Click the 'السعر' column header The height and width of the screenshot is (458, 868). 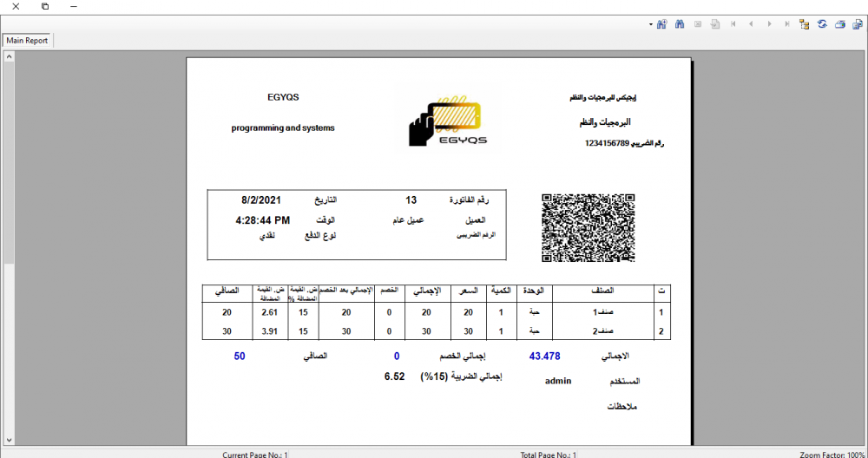click(469, 291)
